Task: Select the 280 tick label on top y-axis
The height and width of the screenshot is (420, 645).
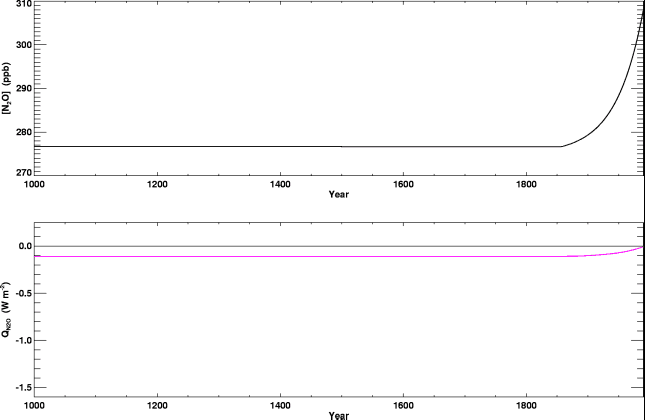Action: pyautogui.click(x=20, y=132)
